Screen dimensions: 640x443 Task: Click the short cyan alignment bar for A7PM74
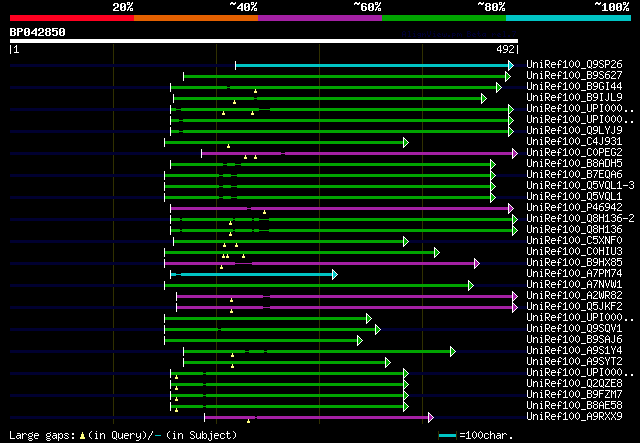pyautogui.click(x=252, y=274)
